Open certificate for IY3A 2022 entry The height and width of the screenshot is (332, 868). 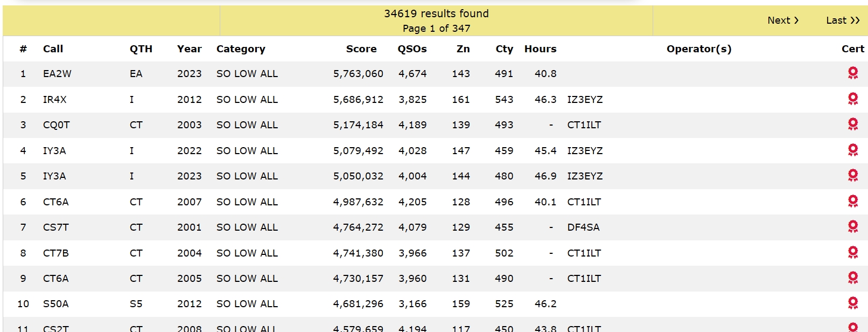(853, 150)
